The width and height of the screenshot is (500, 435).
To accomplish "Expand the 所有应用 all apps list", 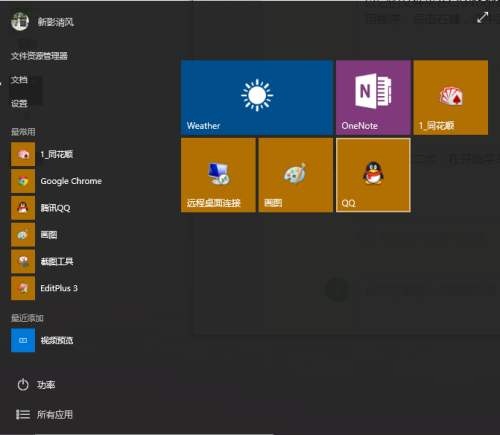I will tap(44, 415).
